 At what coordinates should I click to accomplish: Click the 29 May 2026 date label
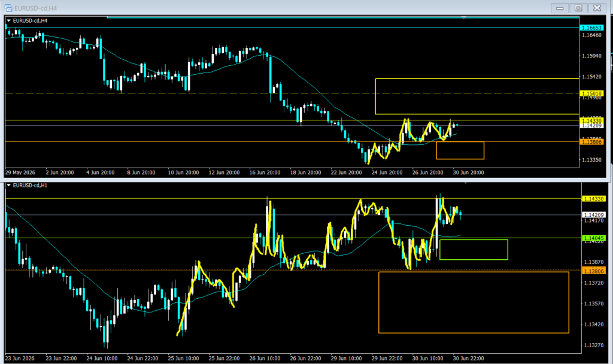20,172
